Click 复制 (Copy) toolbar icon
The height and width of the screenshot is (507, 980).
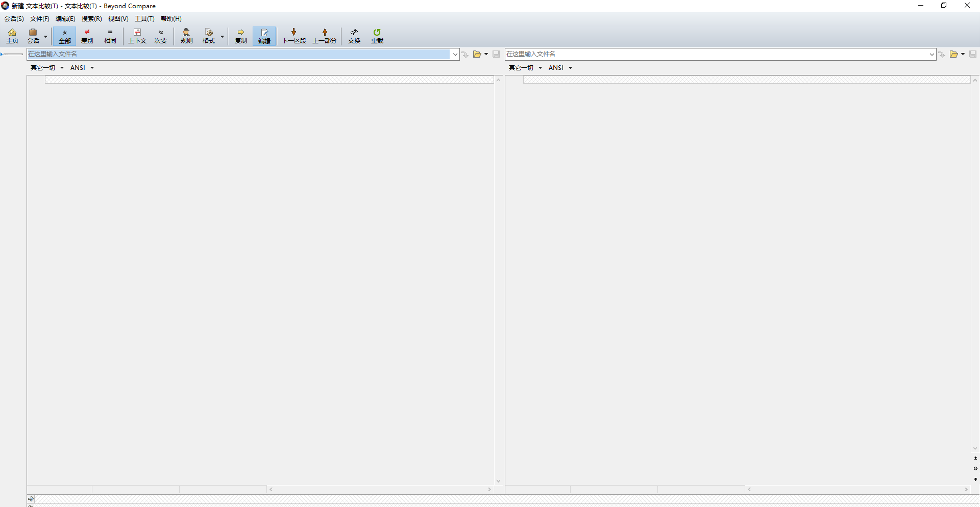241,36
